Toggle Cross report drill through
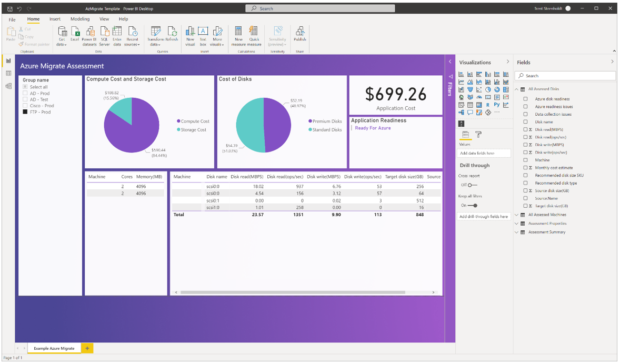This screenshot has height=364, width=620. pyautogui.click(x=473, y=185)
